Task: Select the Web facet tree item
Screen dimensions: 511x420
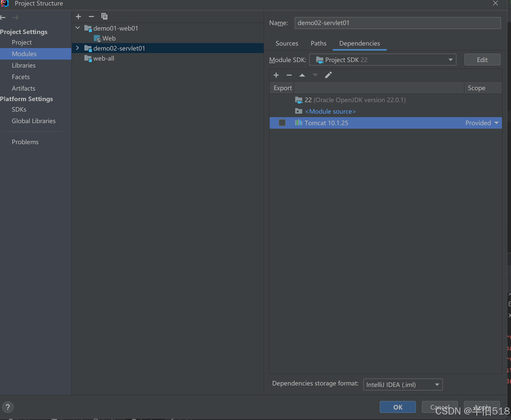Action: (109, 39)
